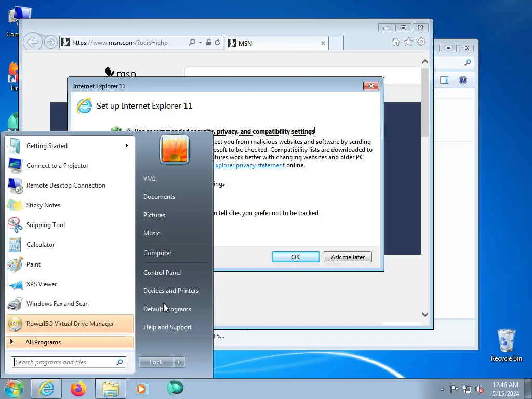Screen dimensions: 532x399
Task: Click the green round taskbar application icon
Action: (x=175, y=388)
